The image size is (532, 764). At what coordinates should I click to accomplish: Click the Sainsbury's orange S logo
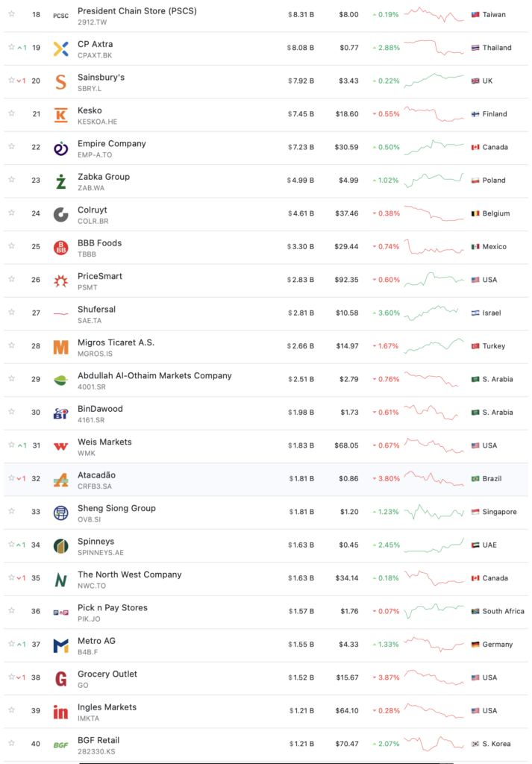click(61, 81)
